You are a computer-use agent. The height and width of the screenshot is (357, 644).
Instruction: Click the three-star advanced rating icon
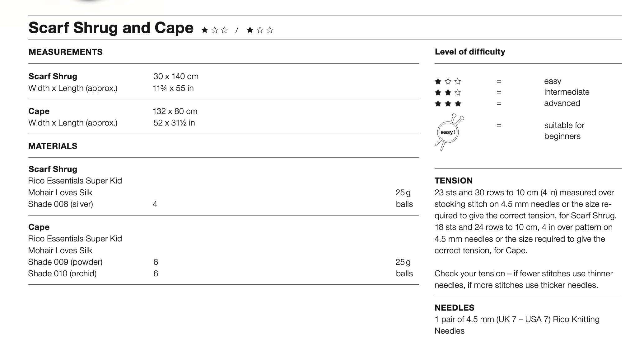pos(448,104)
